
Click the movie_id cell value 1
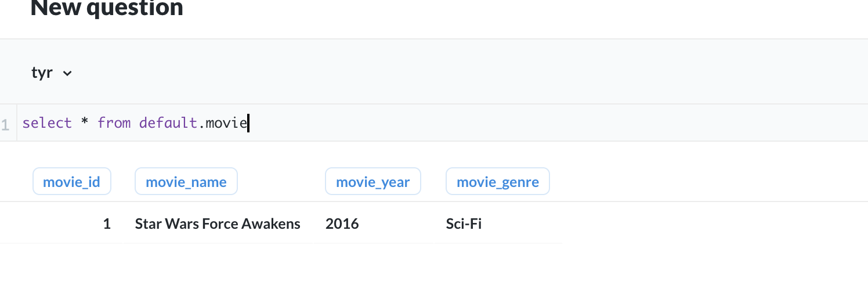(x=107, y=224)
